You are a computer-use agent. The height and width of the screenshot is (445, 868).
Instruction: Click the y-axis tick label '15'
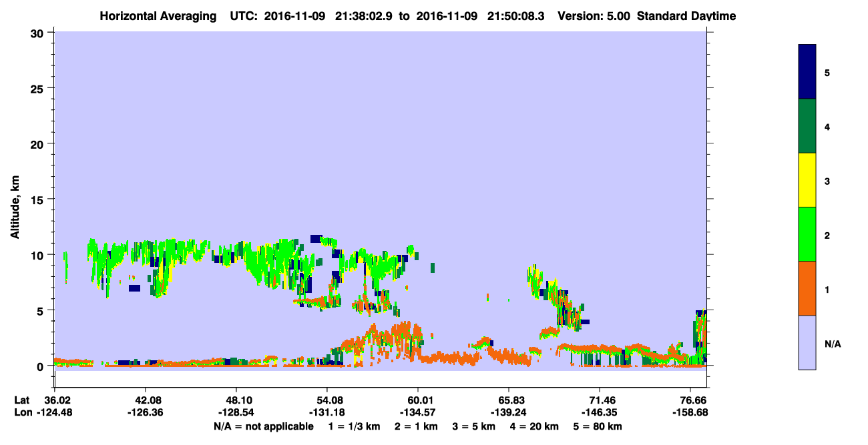(x=39, y=199)
